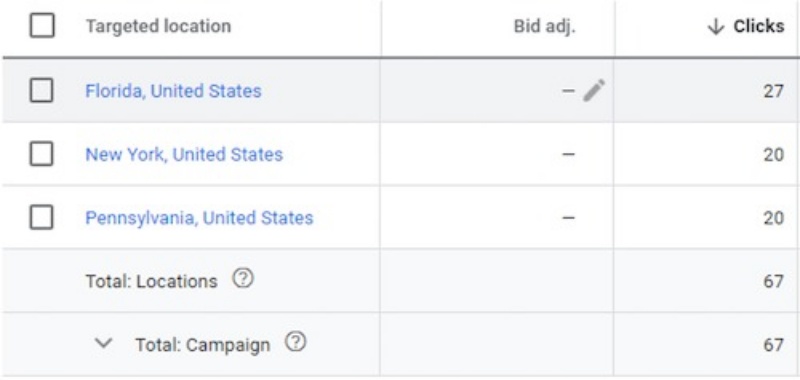Click the Bid adj. column header
The height and width of the screenshot is (380, 800).
point(544,27)
